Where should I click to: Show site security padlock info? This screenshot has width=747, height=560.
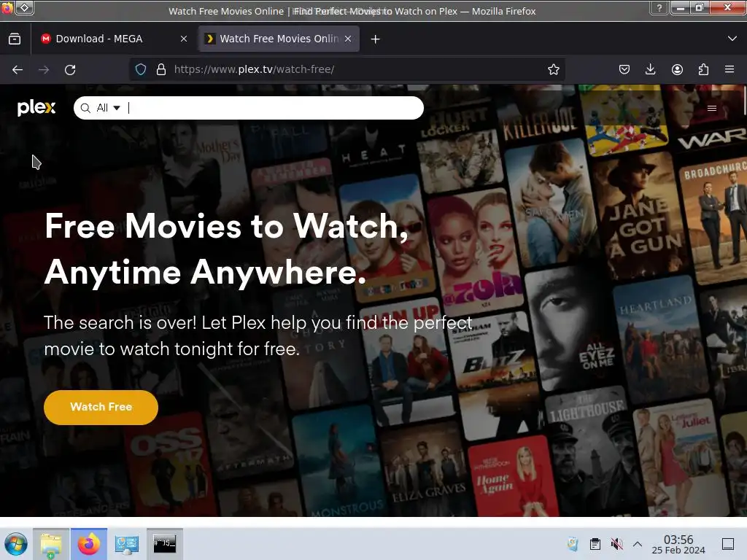pos(161,69)
